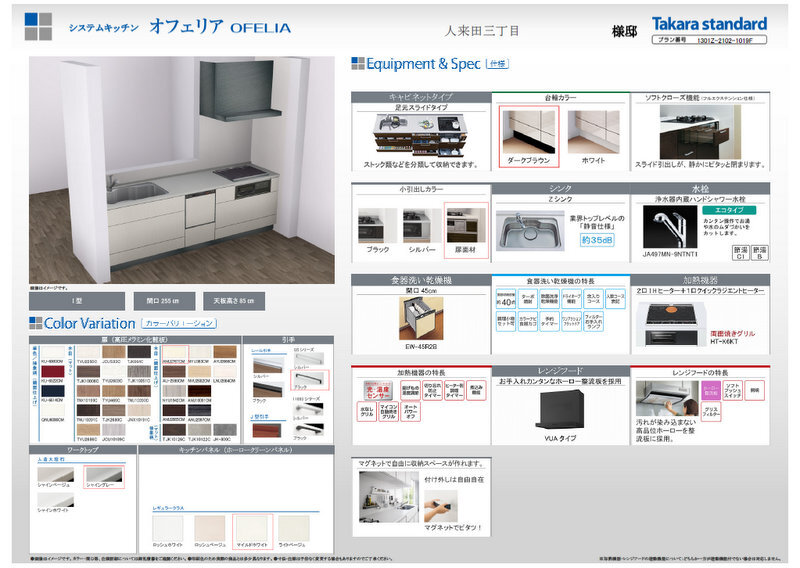This screenshot has width=800, height=568.
Task: Open the Zシンク sink image
Action: click(531, 231)
